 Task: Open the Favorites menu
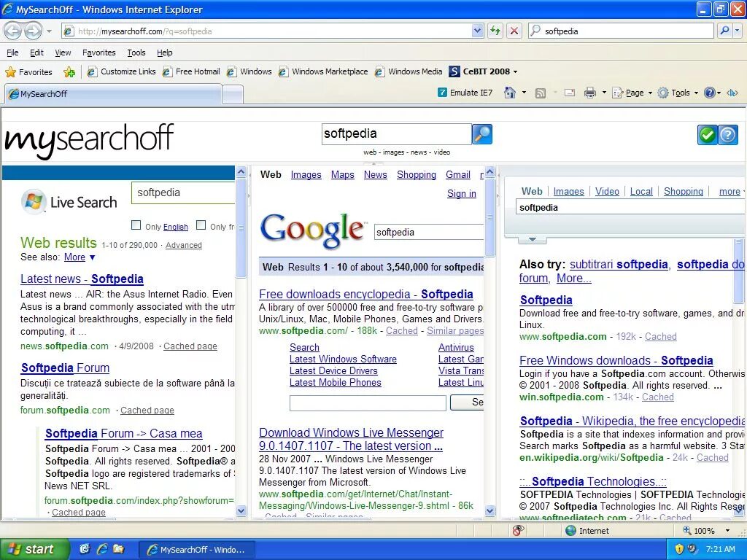(x=98, y=52)
